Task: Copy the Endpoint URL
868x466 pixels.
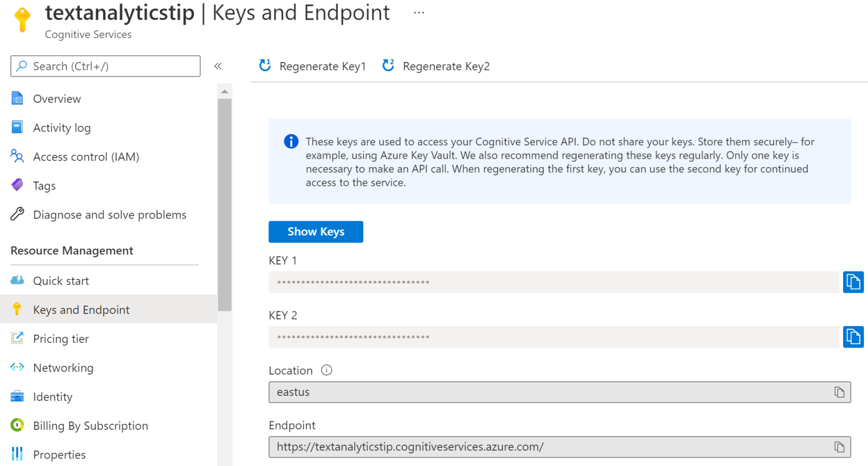Action: (x=839, y=447)
